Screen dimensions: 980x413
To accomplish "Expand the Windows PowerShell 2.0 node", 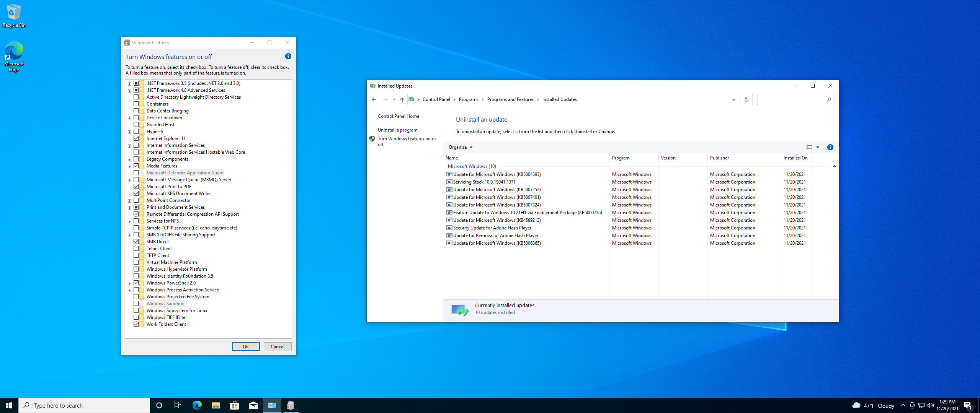I will (x=129, y=283).
